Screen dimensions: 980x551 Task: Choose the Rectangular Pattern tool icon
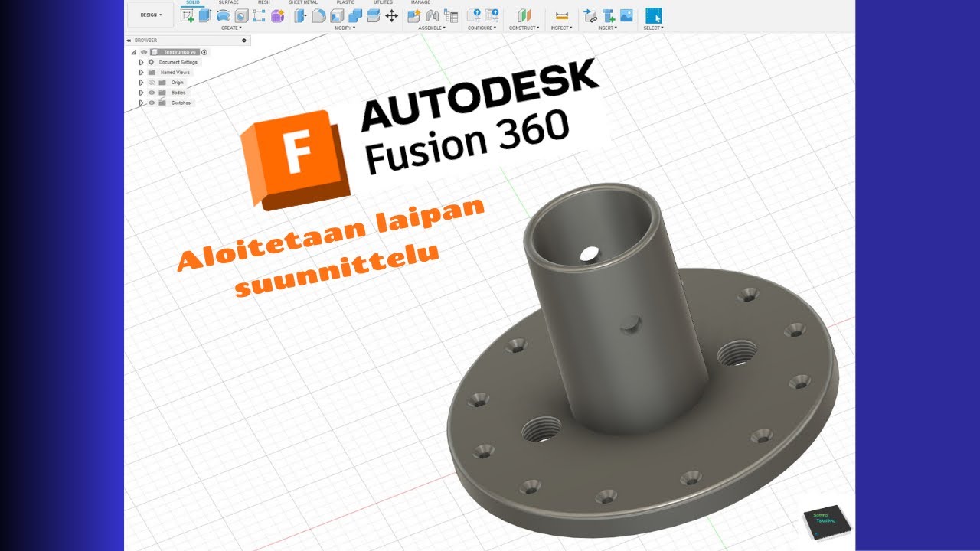click(259, 15)
